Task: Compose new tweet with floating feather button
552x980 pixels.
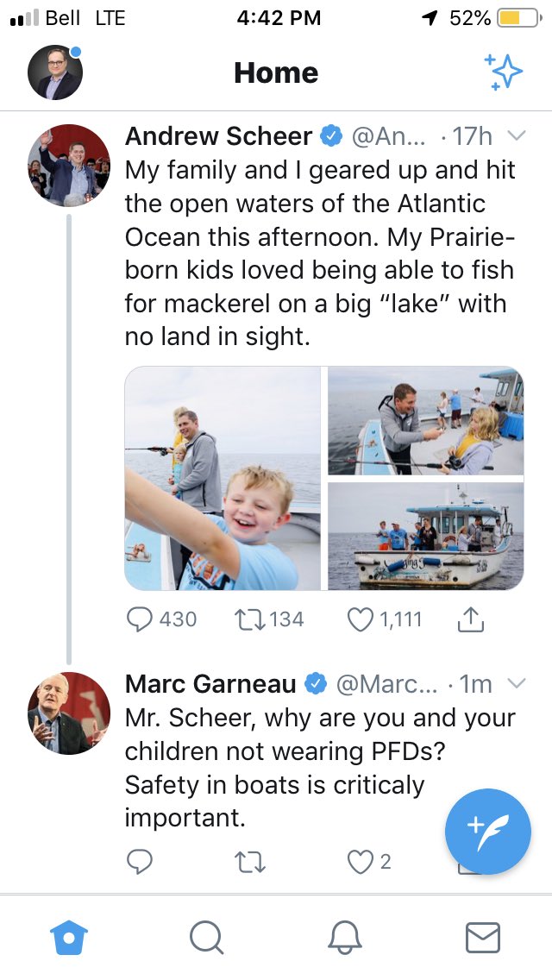Action: coord(487,832)
